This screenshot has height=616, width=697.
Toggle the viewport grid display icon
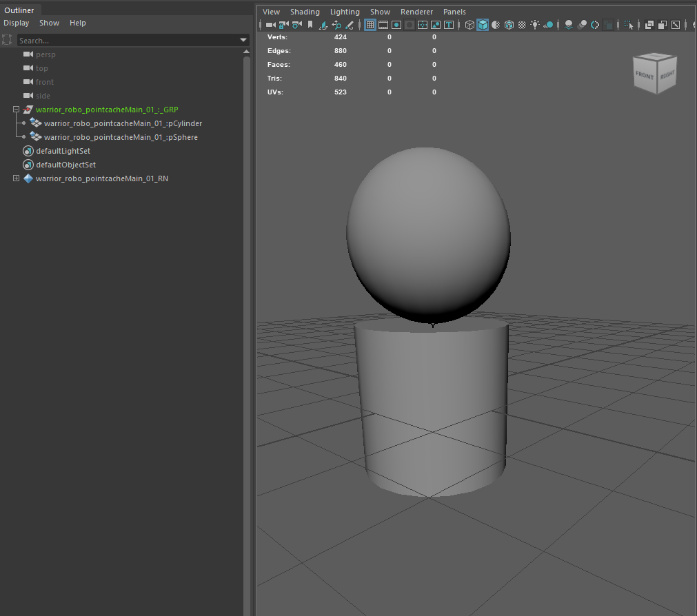[x=370, y=25]
